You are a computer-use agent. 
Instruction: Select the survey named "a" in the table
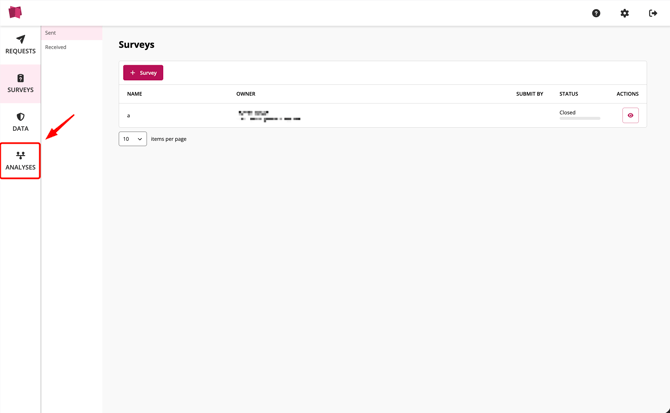point(128,116)
